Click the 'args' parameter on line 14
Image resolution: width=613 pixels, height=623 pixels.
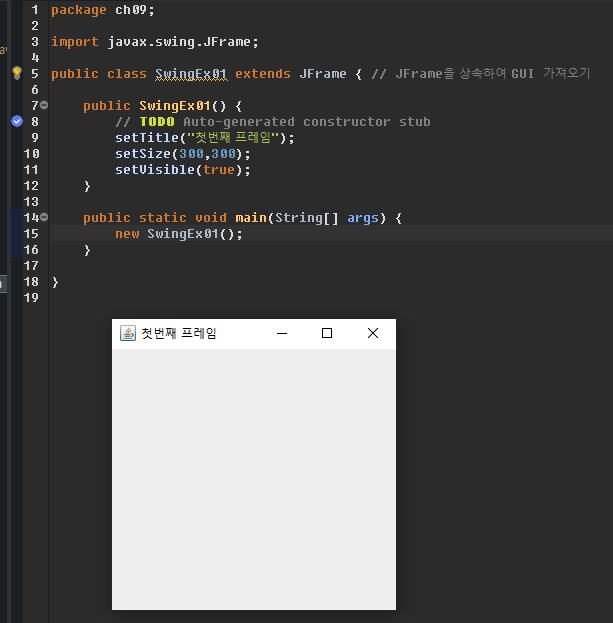363,218
